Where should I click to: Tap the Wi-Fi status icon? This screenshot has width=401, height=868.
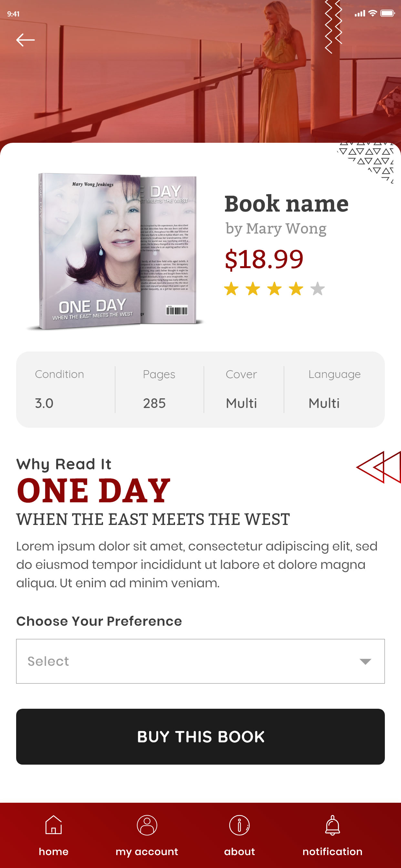pos(372,14)
